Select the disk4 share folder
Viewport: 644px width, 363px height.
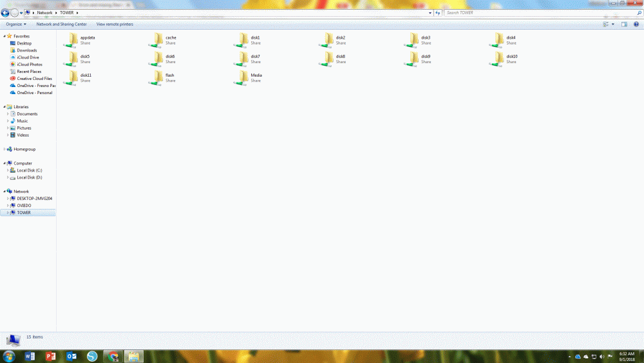[x=503, y=40]
